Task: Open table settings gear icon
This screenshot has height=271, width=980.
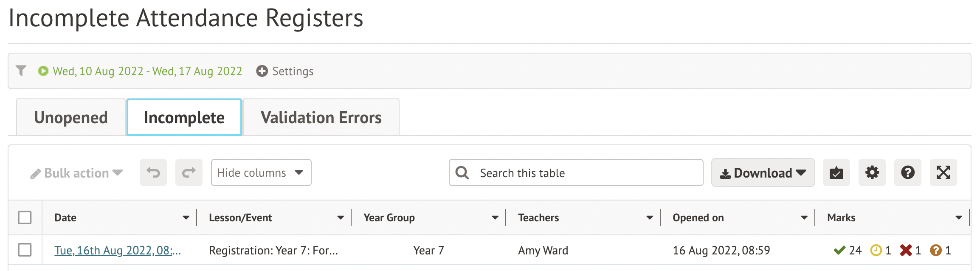Action: click(x=872, y=172)
